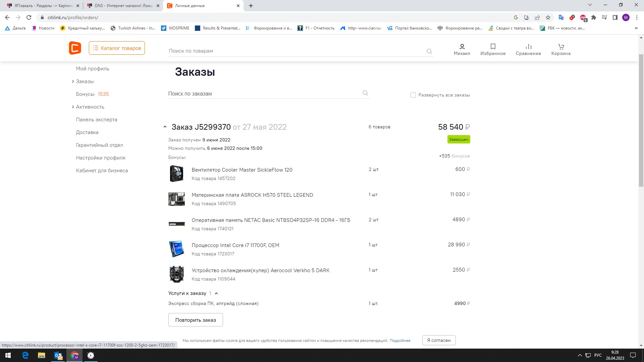Bookmark this page with star icon
The width and height of the screenshot is (644, 362).
click(x=548, y=17)
